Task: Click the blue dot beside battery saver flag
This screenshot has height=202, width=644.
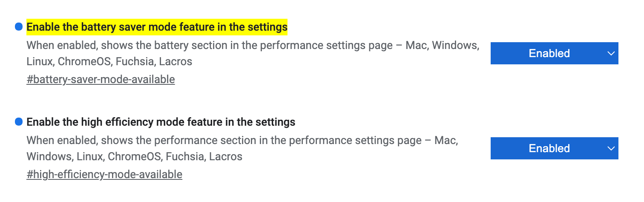Action: 19,27
